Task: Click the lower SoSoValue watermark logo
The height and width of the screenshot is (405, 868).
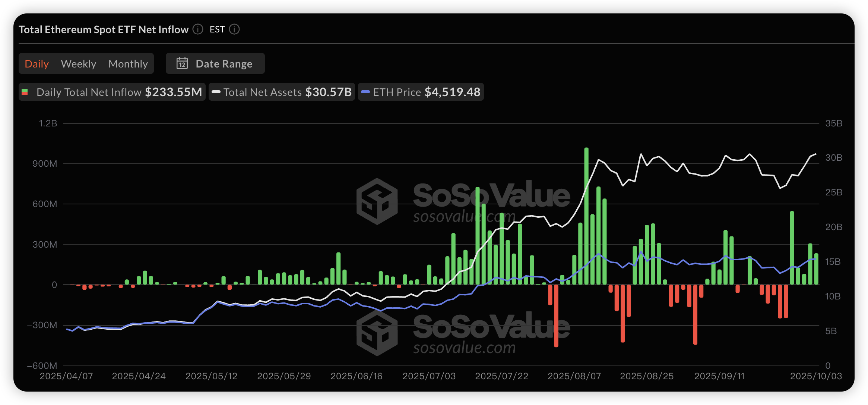Action: coord(377,333)
